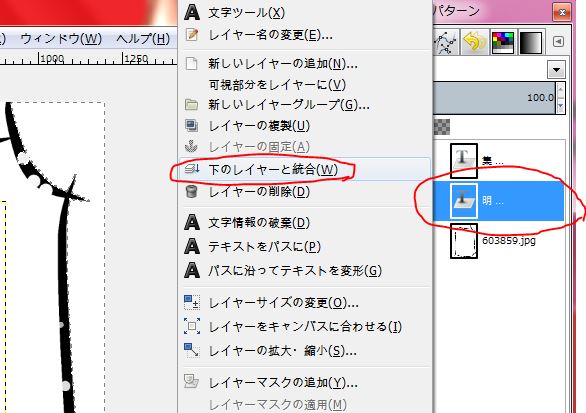This screenshot has width=586, height=413.
Task: Click 新しいレイヤーの追加(N) menu item
Action: 305,64
